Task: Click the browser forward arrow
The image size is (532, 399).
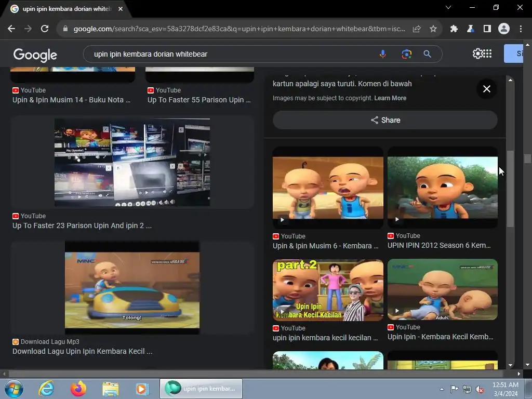Action: 28,29
